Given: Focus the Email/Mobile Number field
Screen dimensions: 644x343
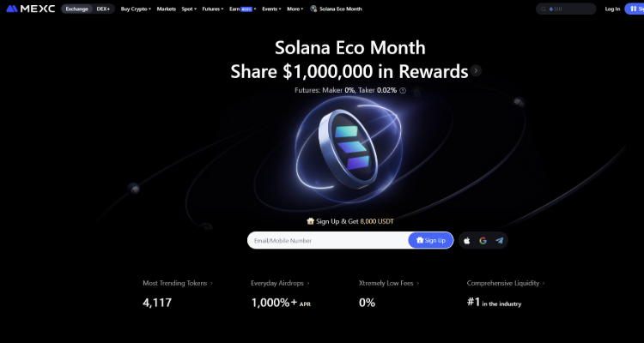Looking at the screenshot, I should pos(328,240).
